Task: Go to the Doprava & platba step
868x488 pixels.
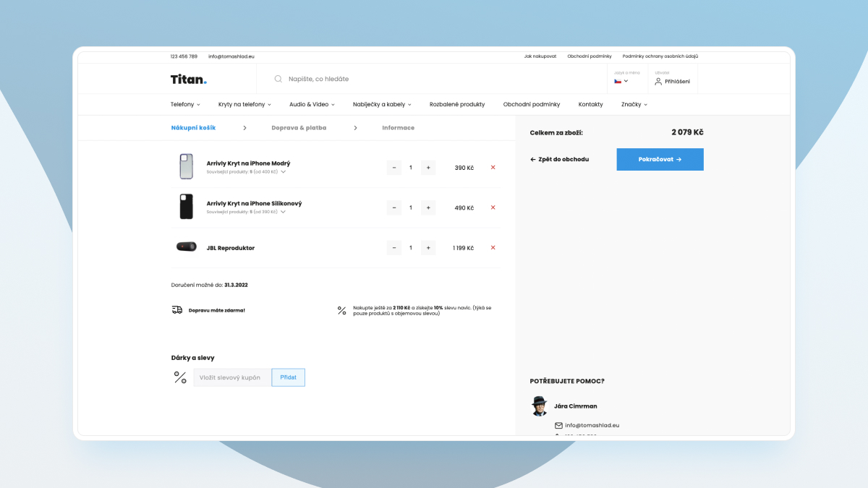Action: coord(299,128)
